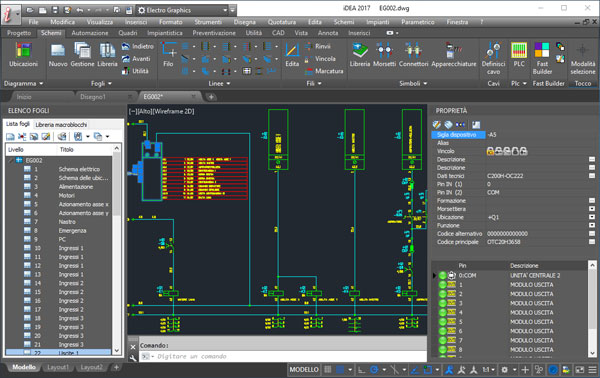
Task: Toggle snap mode in status bar
Action: (x=340, y=370)
